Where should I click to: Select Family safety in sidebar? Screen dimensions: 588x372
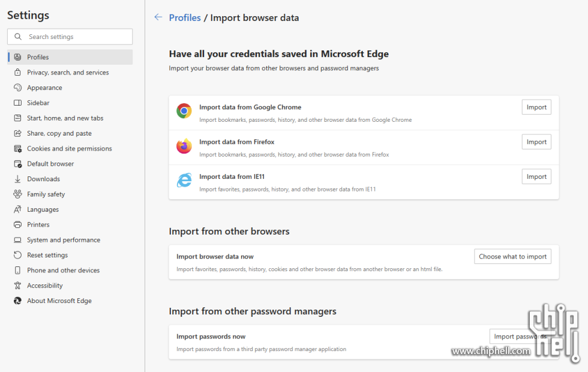click(x=70, y=194)
